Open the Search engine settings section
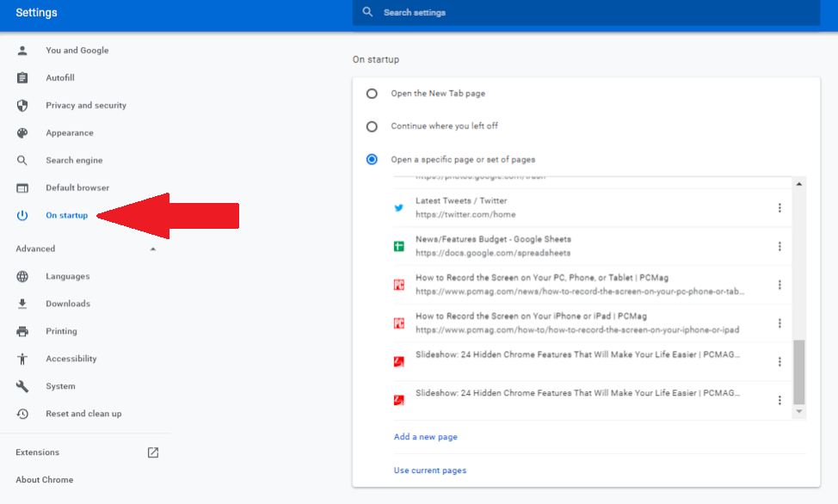The width and height of the screenshot is (838, 504). 74,161
